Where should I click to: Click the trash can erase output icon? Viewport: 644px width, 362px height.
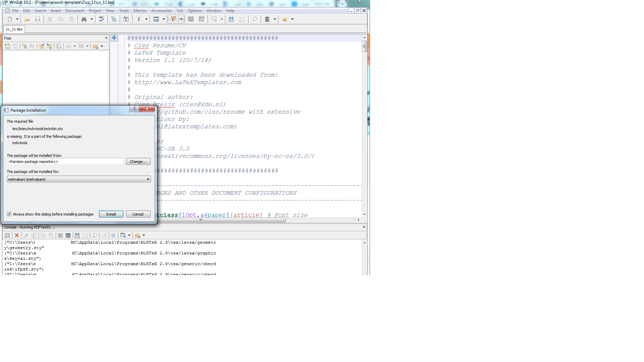click(267, 19)
